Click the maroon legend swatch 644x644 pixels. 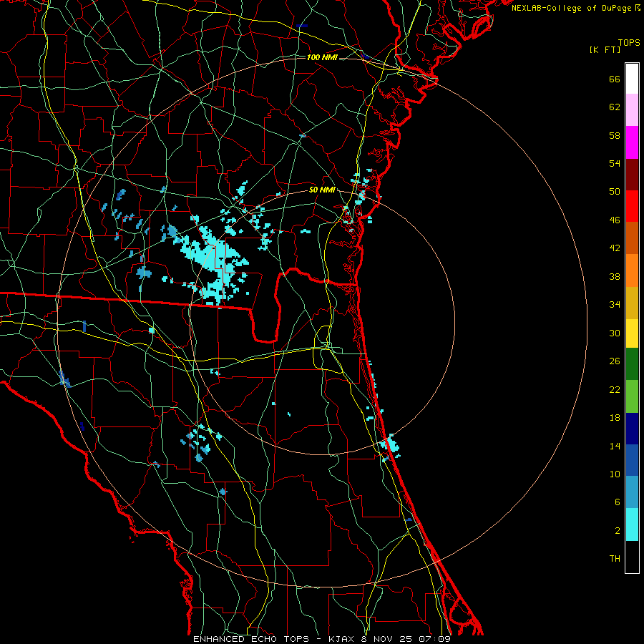click(632, 174)
